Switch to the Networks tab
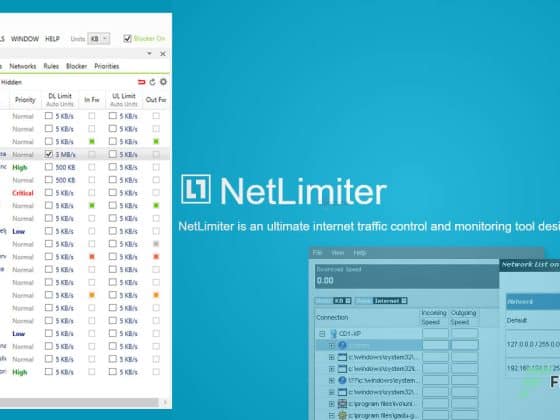560x420 pixels. [23, 66]
